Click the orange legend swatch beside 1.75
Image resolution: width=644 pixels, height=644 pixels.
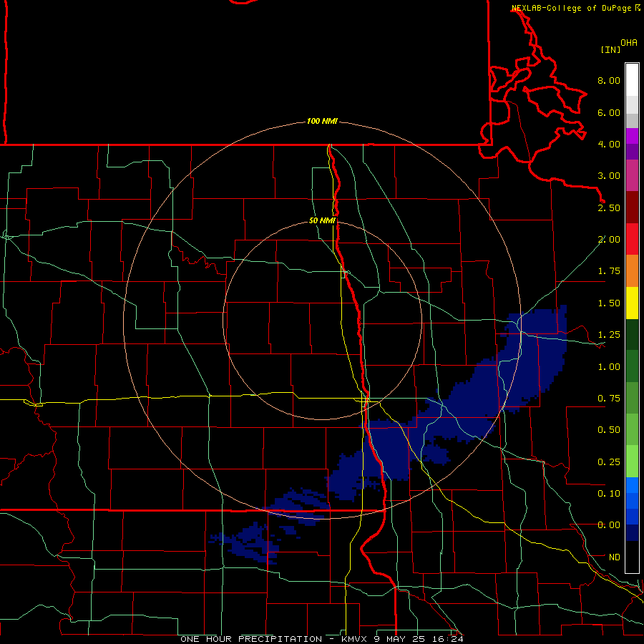632,271
